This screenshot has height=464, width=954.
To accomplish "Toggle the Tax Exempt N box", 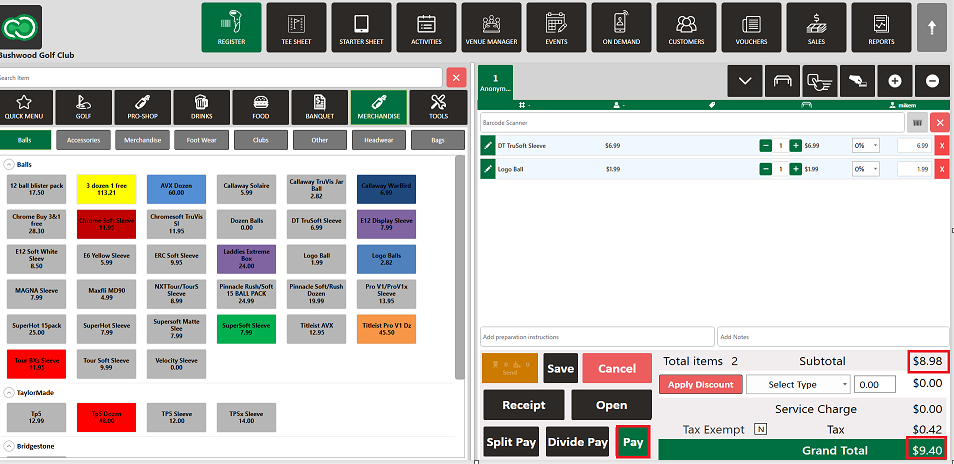I will [760, 429].
